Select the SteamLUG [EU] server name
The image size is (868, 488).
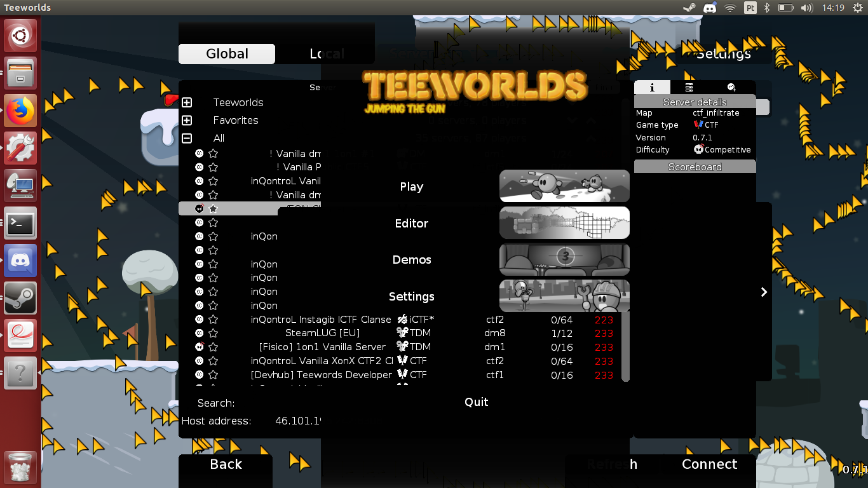(322, 333)
